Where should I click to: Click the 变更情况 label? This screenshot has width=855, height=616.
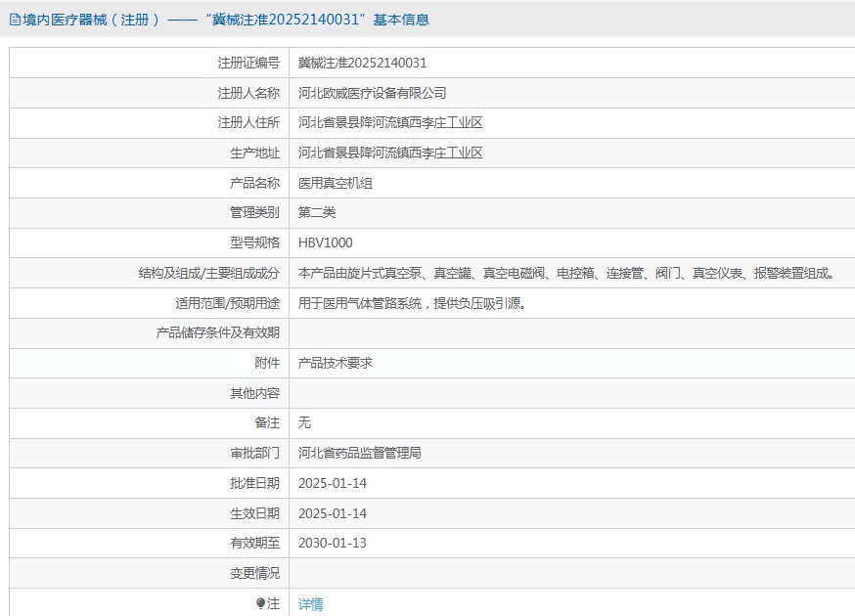(x=254, y=573)
